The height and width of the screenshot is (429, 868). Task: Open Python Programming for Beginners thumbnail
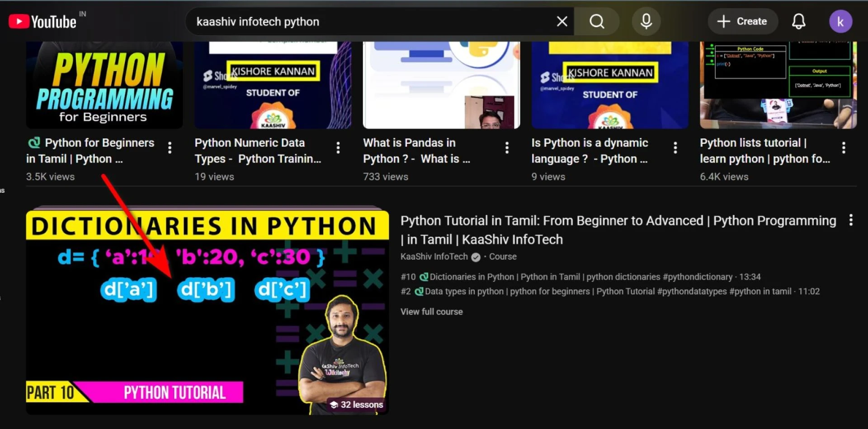[104, 85]
